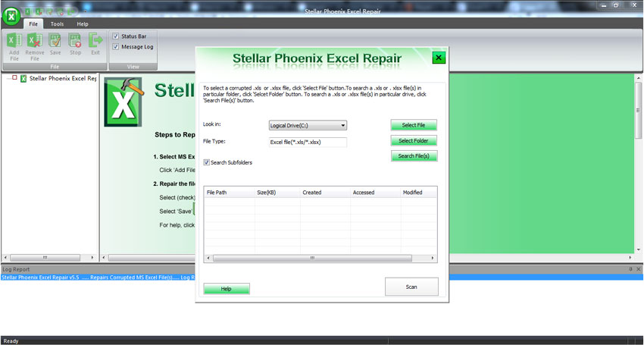Click the Search File(s) button
The width and height of the screenshot is (644, 345).
click(x=414, y=156)
